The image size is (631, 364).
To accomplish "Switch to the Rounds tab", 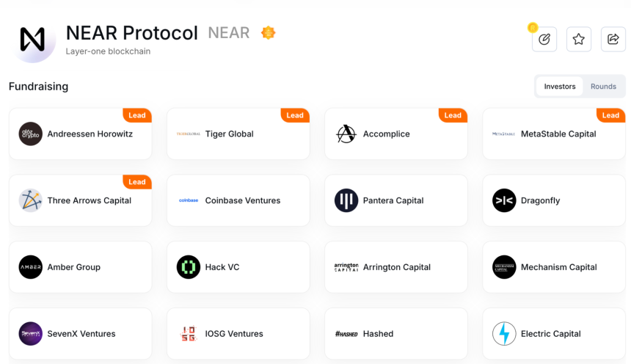I will [x=603, y=86].
